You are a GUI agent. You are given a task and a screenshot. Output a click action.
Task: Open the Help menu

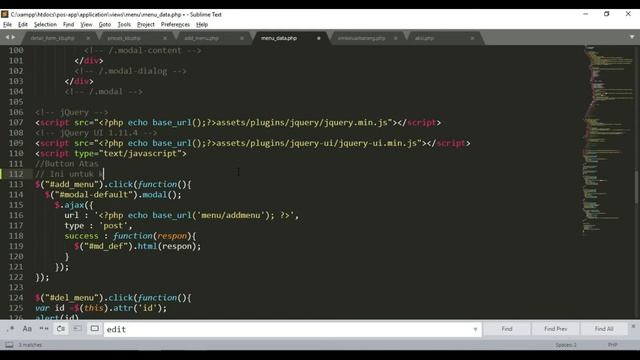coord(202,24)
